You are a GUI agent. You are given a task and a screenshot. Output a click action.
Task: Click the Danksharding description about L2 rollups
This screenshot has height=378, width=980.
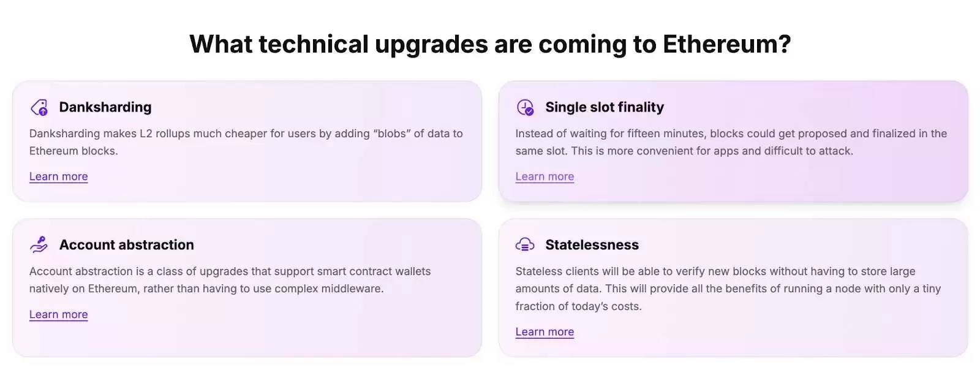point(246,142)
